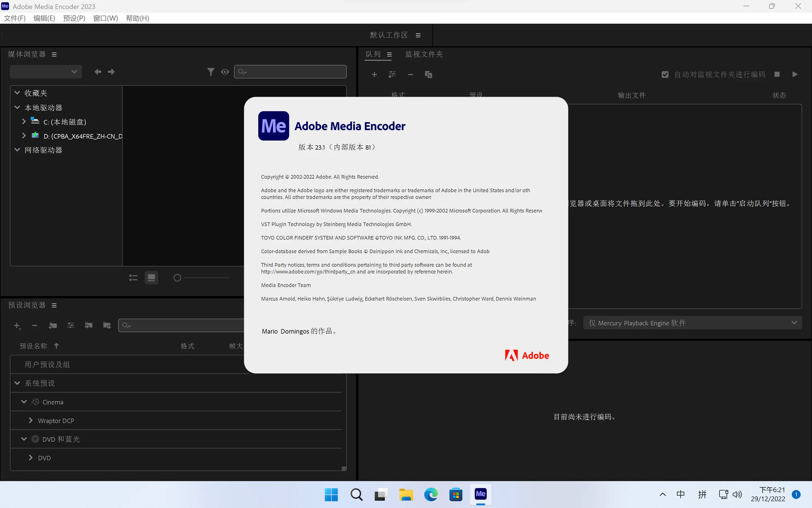Select the 用户预设及组 row

pyautogui.click(x=176, y=365)
